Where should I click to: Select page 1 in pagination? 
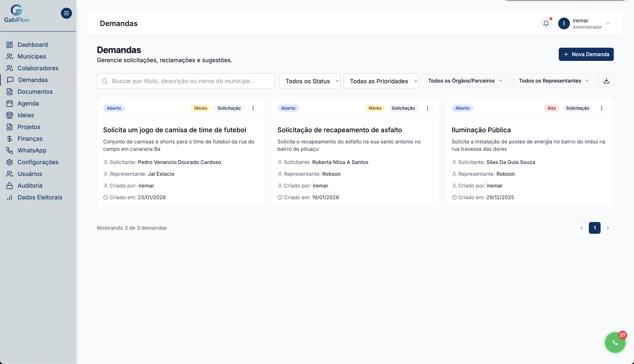coord(595,228)
